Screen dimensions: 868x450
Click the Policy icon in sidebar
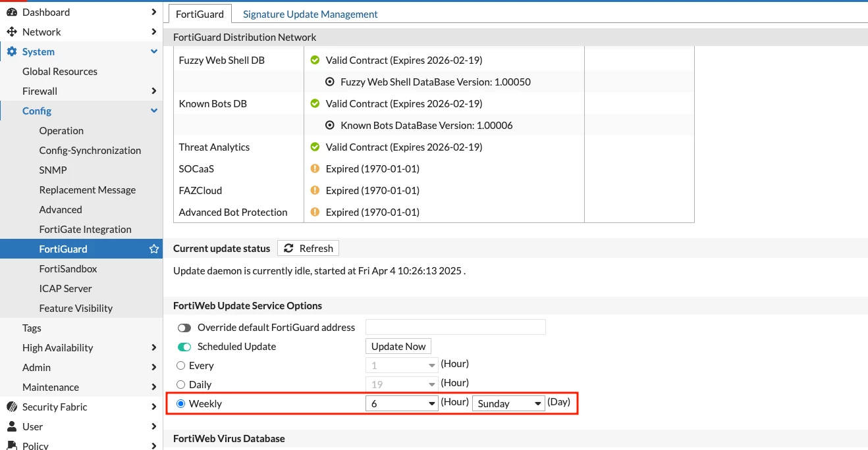(x=11, y=445)
